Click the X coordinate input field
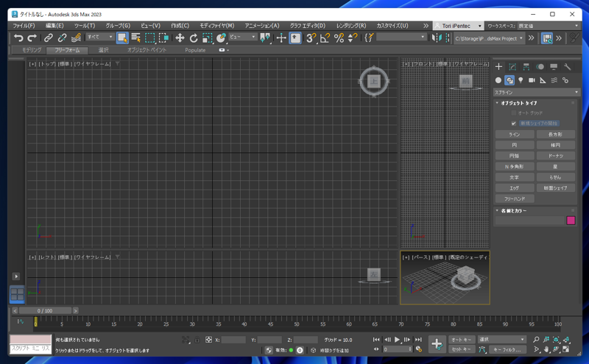The height and width of the screenshot is (364, 589). pos(233,340)
